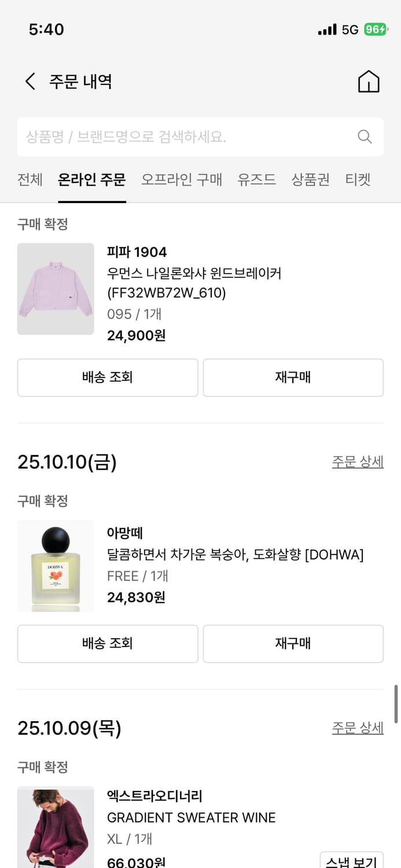The image size is (401, 868).
Task: Open the 상품권 tab
Action: pyautogui.click(x=310, y=180)
